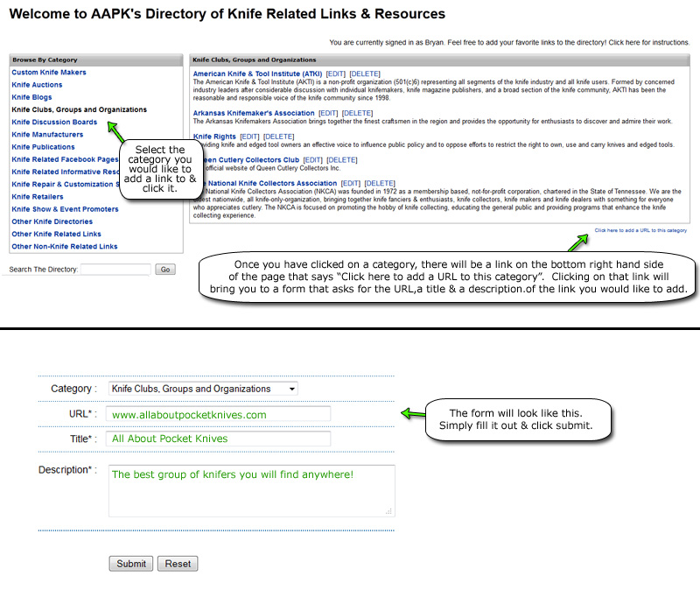700x597 pixels.
Task: Open the Custom Knife Makers category
Action: click(x=49, y=73)
